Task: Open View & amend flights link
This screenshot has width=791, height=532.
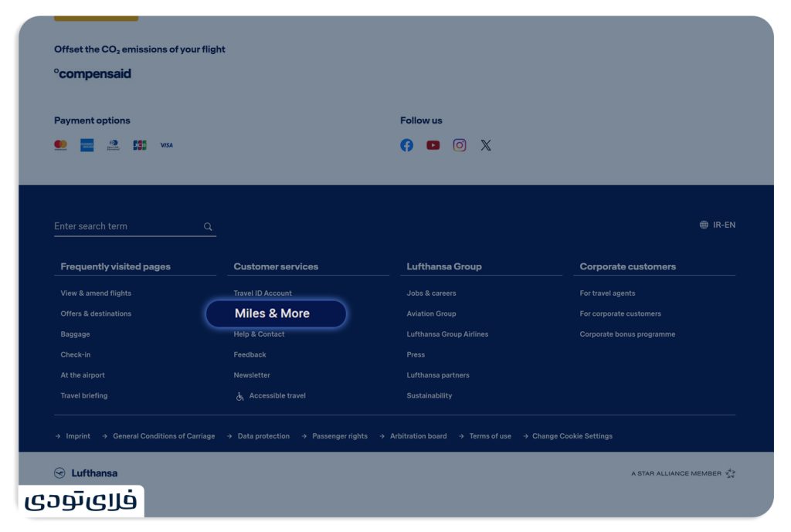Action: [x=96, y=293]
